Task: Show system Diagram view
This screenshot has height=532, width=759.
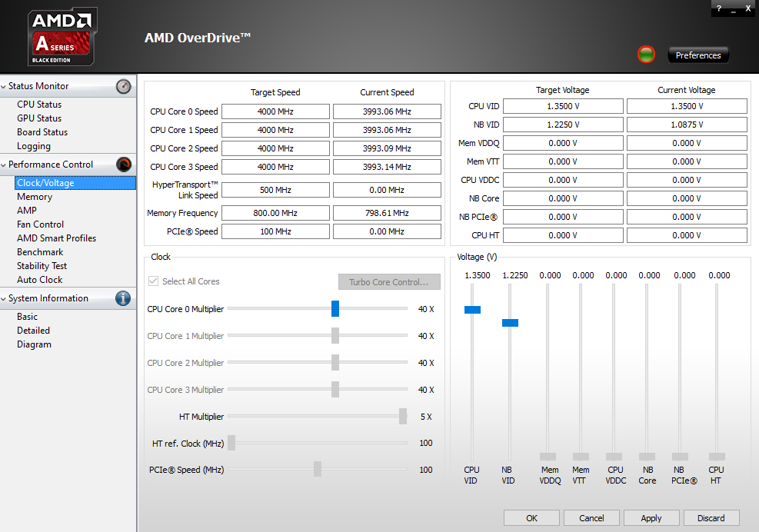Action: coord(34,344)
